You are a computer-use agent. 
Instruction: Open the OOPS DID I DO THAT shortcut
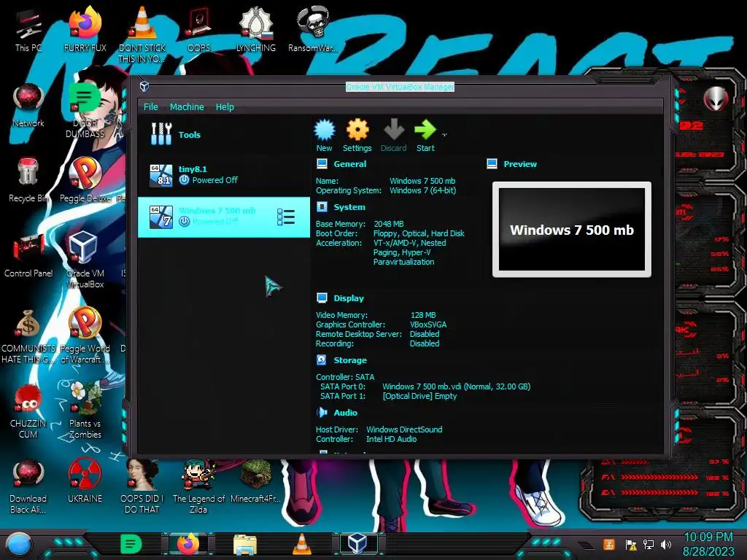pyautogui.click(x=142, y=486)
